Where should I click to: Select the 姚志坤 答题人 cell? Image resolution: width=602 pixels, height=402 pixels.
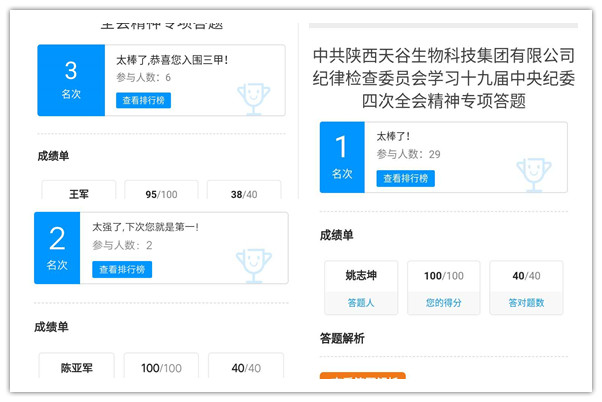pyautogui.click(x=361, y=287)
